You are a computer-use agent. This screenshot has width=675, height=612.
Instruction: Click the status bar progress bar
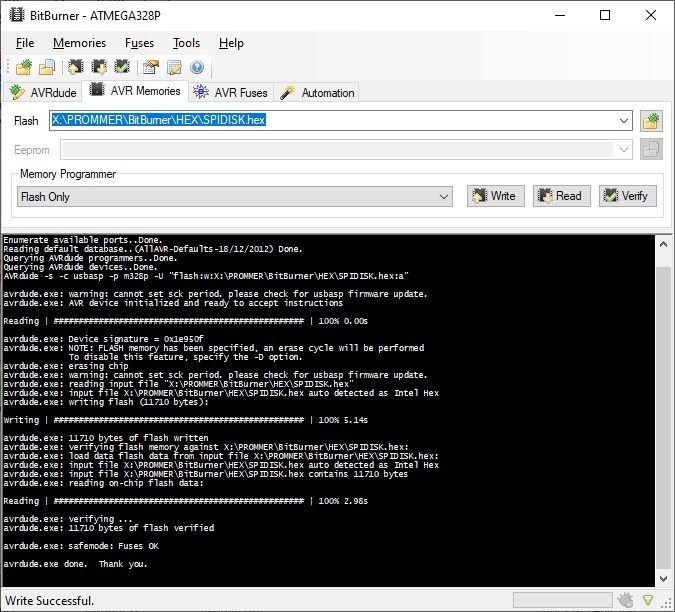[563, 600]
